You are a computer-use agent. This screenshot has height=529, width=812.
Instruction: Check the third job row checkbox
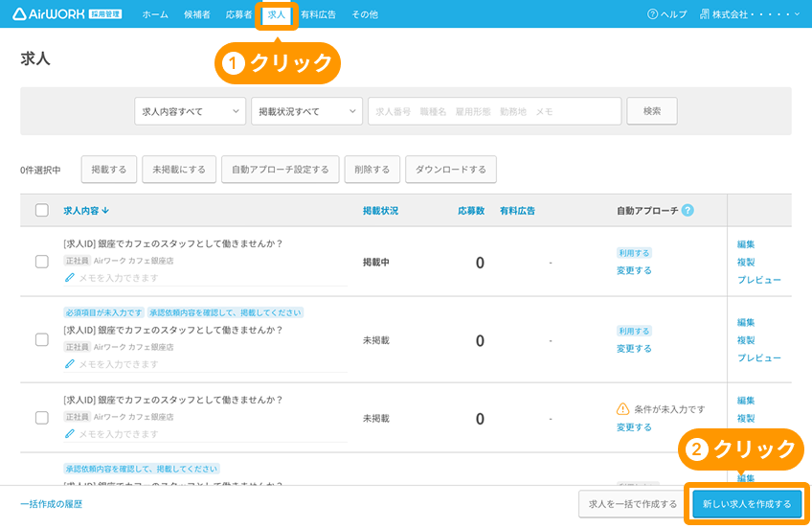pyautogui.click(x=42, y=418)
